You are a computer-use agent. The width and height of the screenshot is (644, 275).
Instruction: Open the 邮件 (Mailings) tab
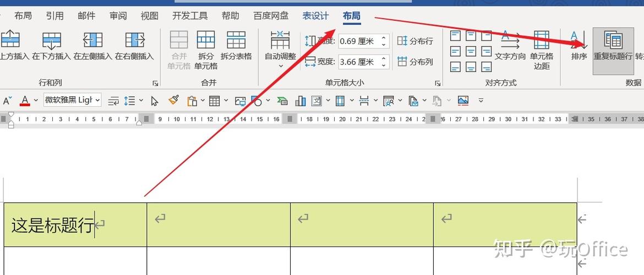pyautogui.click(x=86, y=16)
